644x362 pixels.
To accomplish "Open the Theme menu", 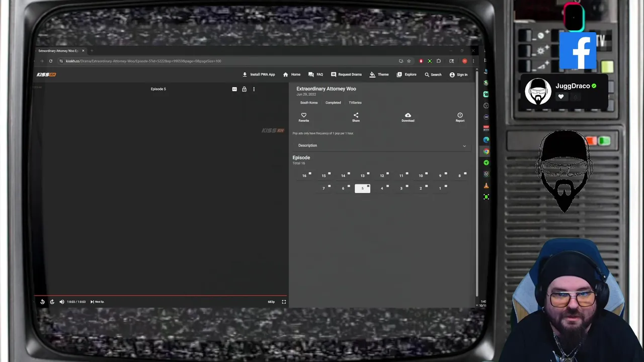I will coord(379,74).
